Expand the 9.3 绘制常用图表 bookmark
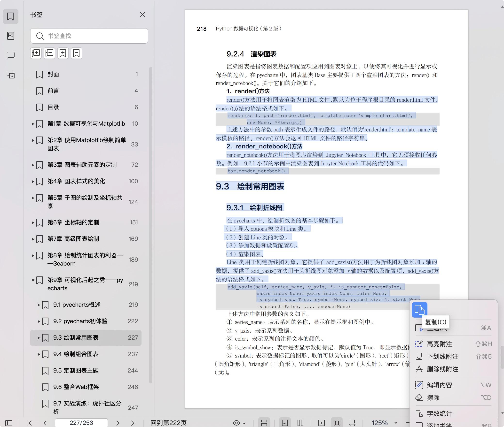The height and width of the screenshot is (427, 504). click(x=39, y=338)
